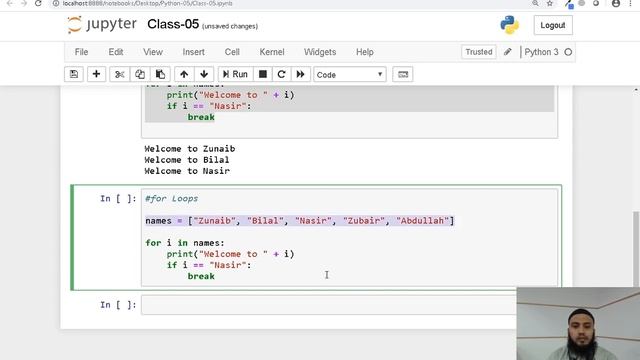The image size is (640, 360).
Task: Click the Logout button
Action: click(553, 25)
